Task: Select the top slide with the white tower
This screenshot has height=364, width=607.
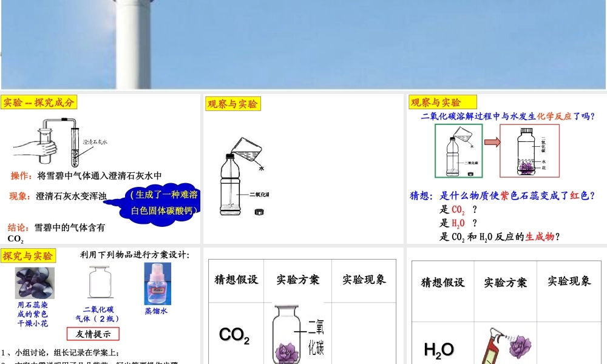Action: coord(303,44)
